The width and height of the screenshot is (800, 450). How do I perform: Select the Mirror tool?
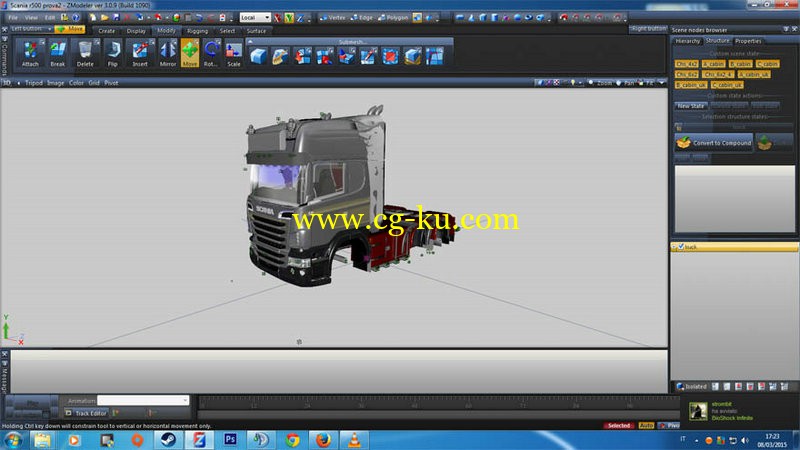tap(167, 54)
